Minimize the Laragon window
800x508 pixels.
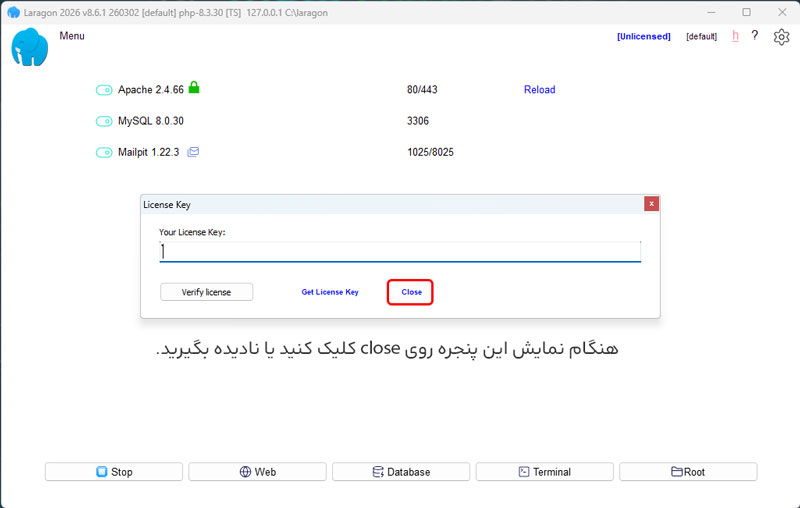(711, 12)
